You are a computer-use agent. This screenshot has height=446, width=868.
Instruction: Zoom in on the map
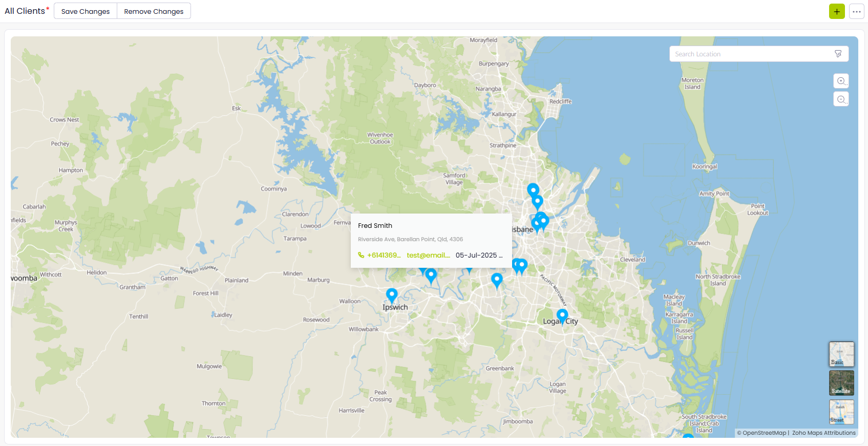[841, 81]
